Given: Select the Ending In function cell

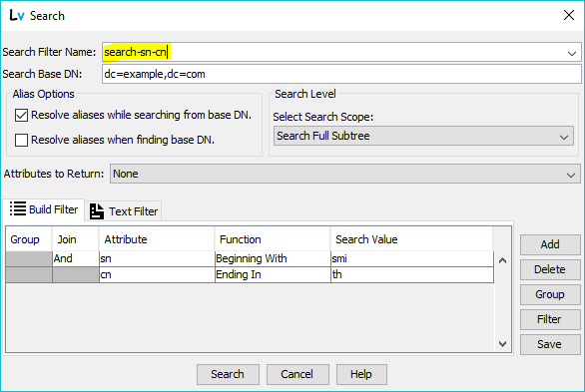Looking at the screenshot, I should coord(273,274).
